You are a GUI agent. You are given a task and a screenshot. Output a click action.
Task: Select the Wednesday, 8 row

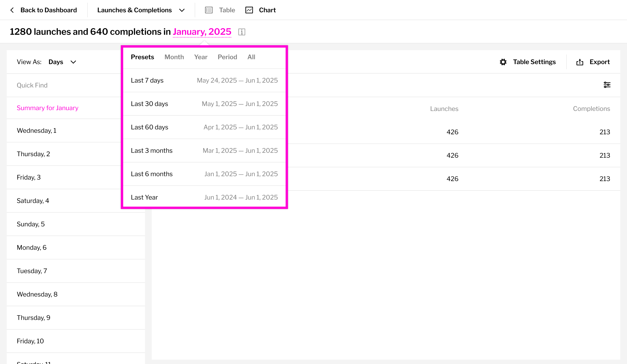[76, 294]
